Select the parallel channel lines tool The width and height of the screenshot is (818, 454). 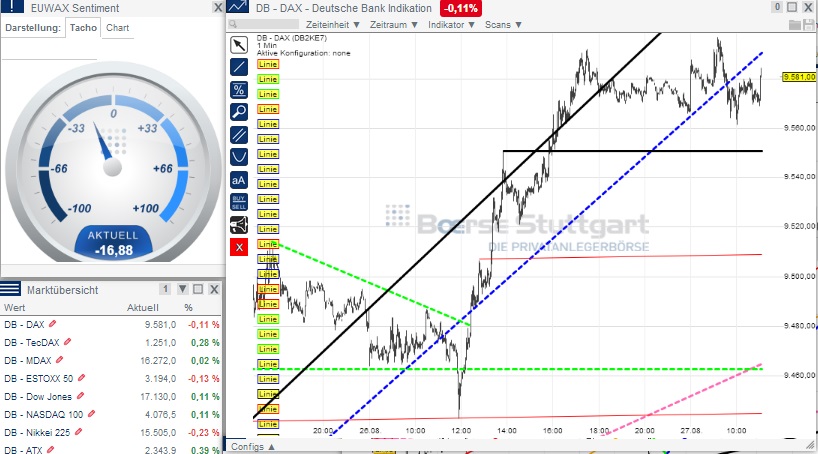239,134
